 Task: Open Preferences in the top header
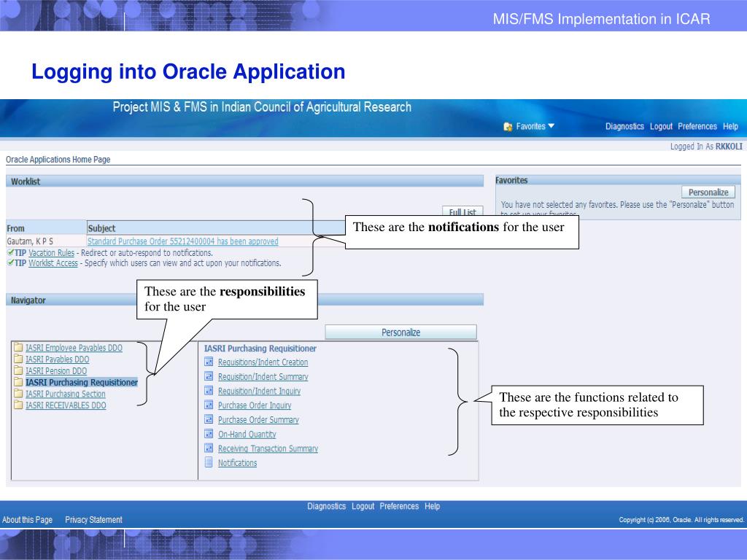[x=697, y=127]
